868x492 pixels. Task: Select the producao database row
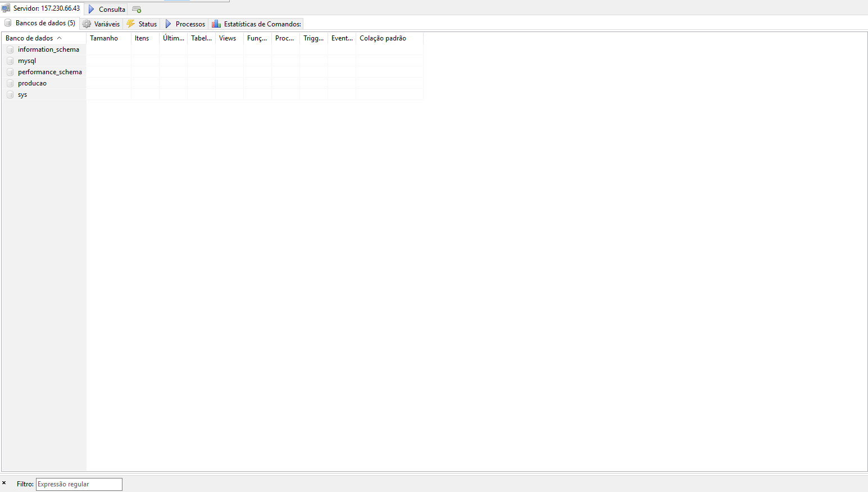[x=32, y=83]
